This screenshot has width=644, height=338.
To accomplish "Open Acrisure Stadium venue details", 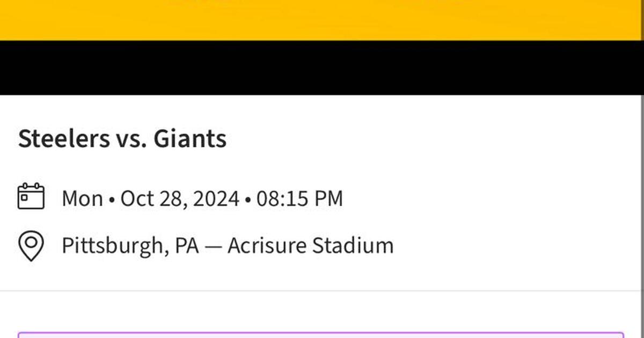I will [x=311, y=245].
